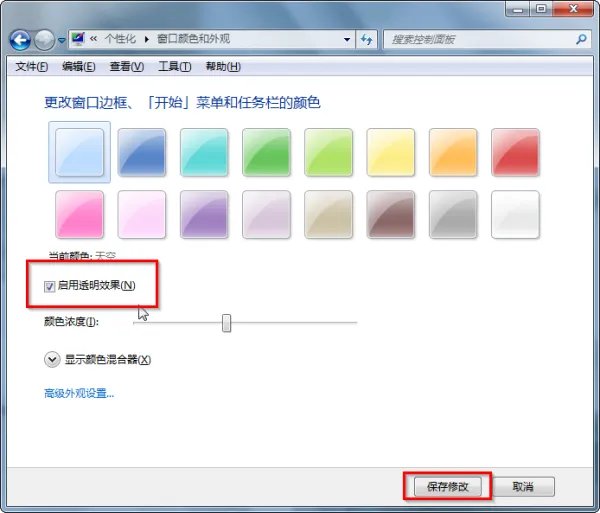Screen dimensions: 600x513
Task: Click the 颜色浓度 slider handle
Action: [227, 323]
